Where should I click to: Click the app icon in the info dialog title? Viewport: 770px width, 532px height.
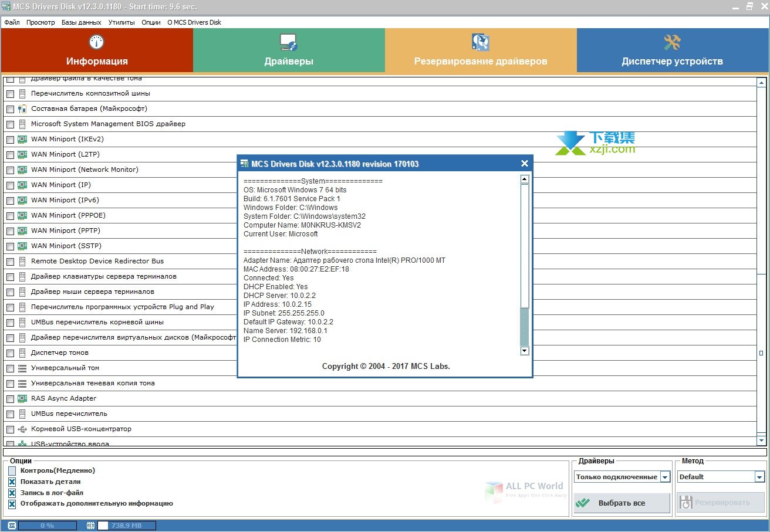245,164
